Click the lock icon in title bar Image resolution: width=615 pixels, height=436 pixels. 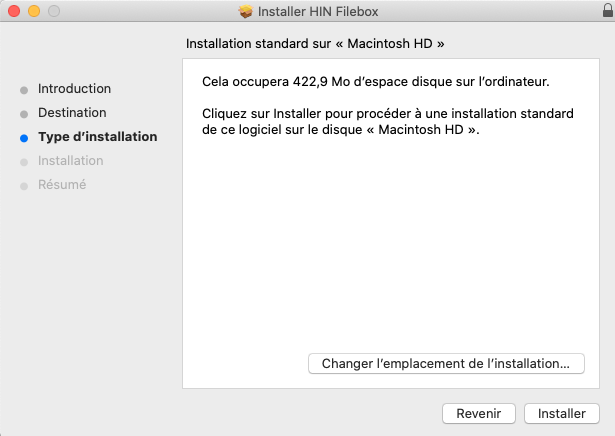click(608, 11)
